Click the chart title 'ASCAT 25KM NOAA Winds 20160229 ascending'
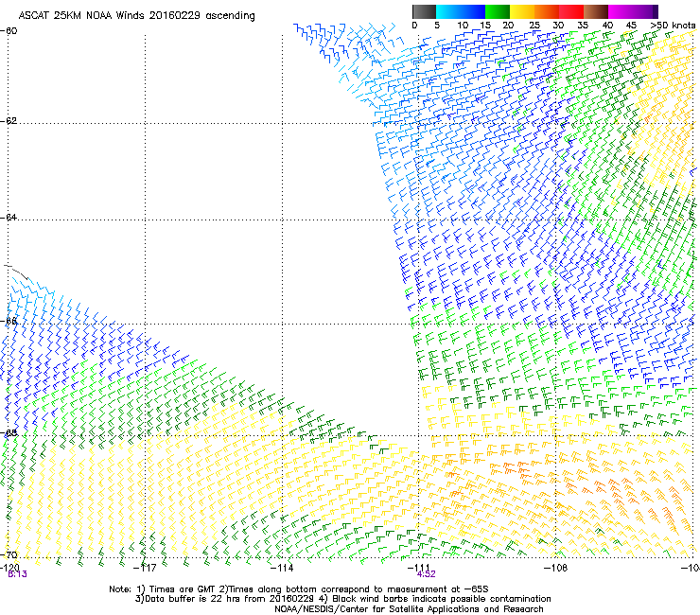This screenshot has height=615, width=700. pyautogui.click(x=136, y=16)
